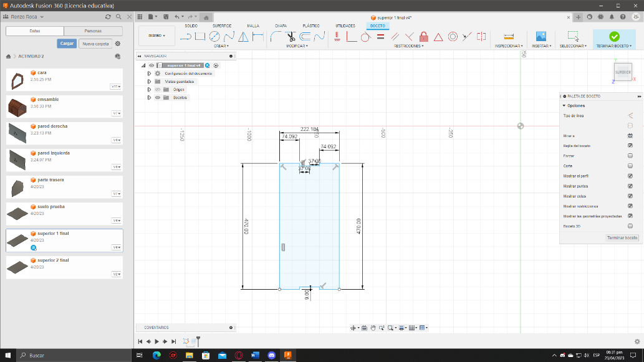Disable the Rejilla del boceto checkbox
Screen dimensions: 644x362
tap(630, 146)
